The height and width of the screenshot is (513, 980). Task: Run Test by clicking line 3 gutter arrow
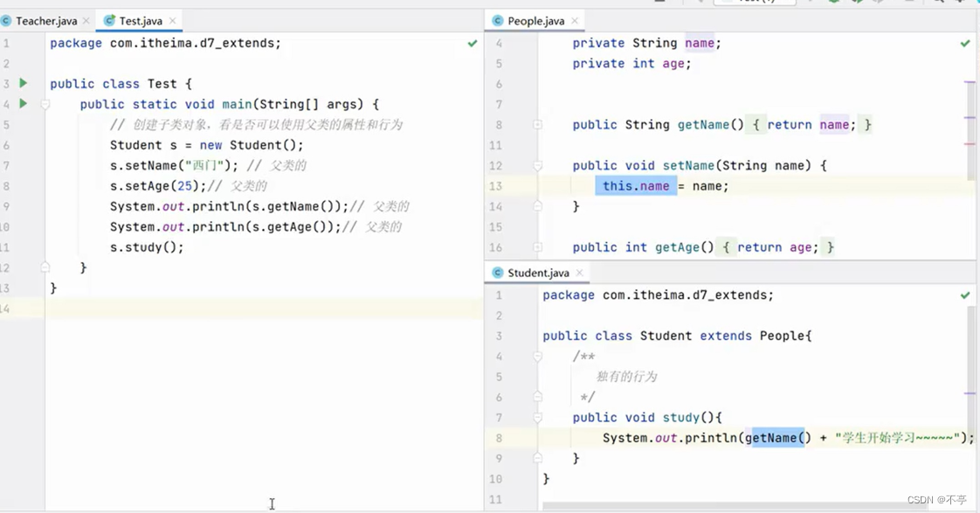[23, 83]
